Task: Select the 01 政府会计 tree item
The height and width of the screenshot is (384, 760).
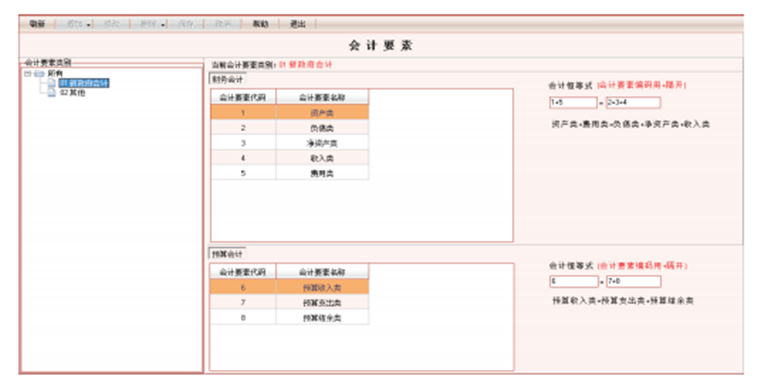Action: click(x=84, y=83)
